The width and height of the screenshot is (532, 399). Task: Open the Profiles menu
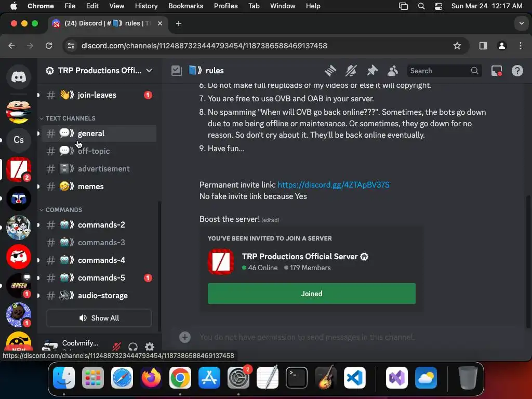coord(225,6)
